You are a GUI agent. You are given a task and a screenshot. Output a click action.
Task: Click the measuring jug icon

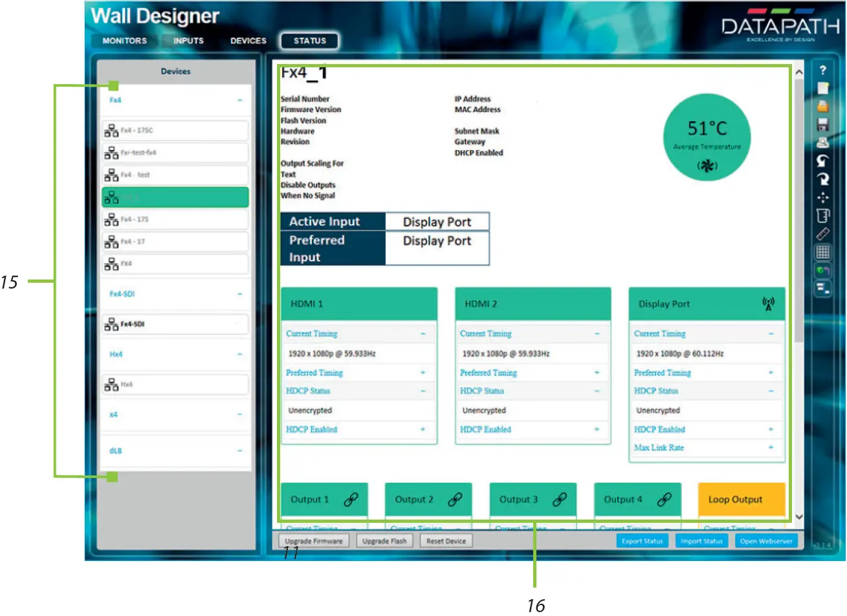tap(822, 215)
